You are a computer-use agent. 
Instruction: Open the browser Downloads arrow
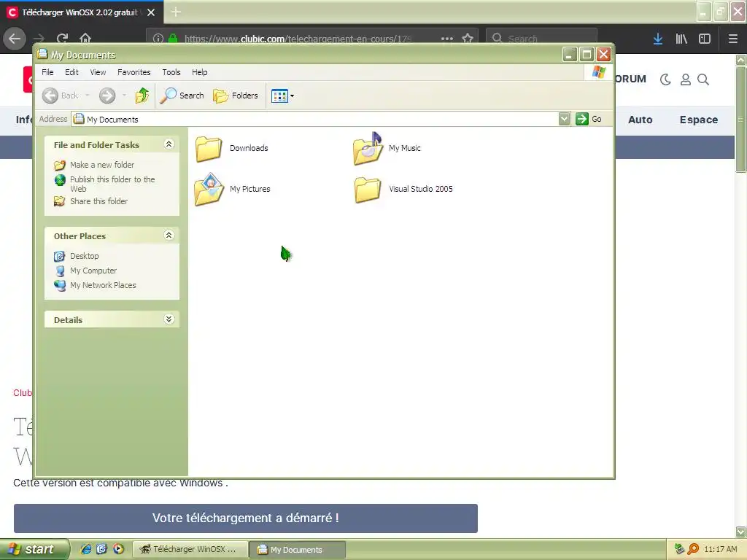658,39
